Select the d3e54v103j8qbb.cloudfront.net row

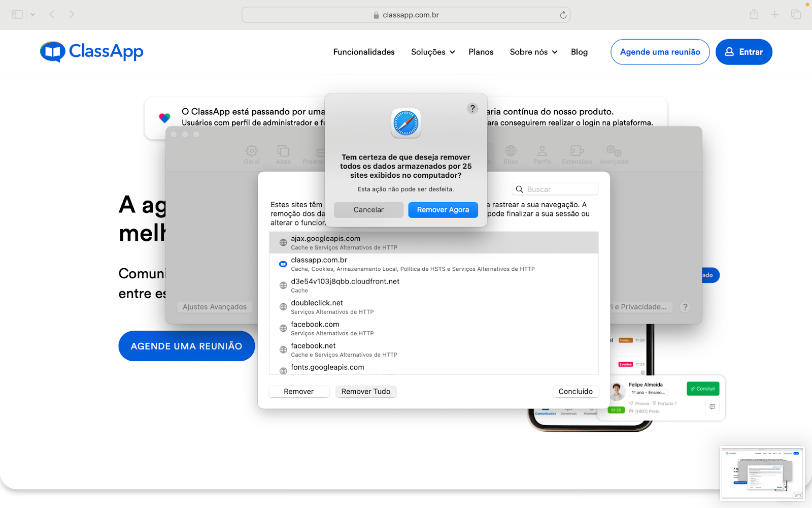(434, 285)
